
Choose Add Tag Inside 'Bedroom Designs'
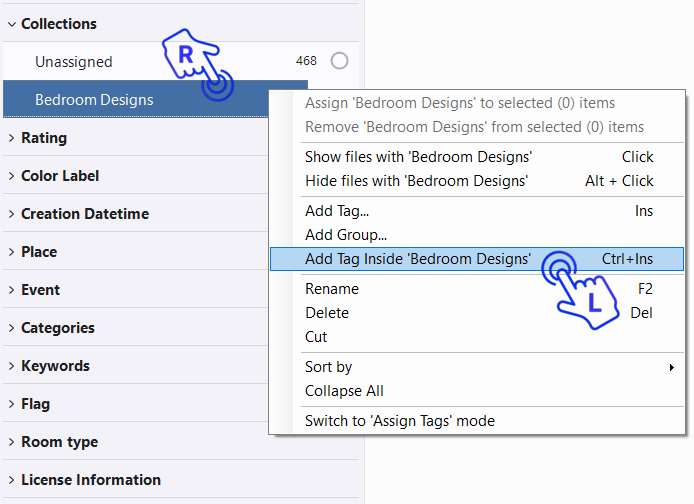click(x=418, y=259)
